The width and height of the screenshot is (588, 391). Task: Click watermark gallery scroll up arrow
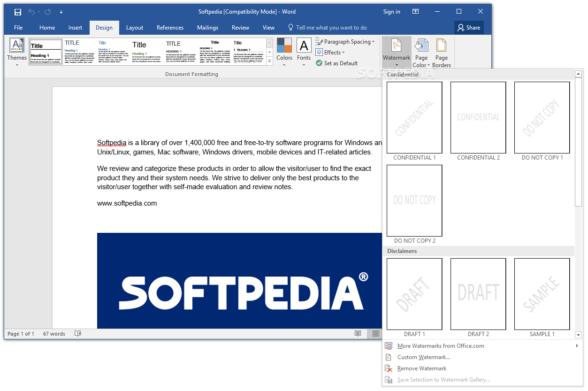579,74
